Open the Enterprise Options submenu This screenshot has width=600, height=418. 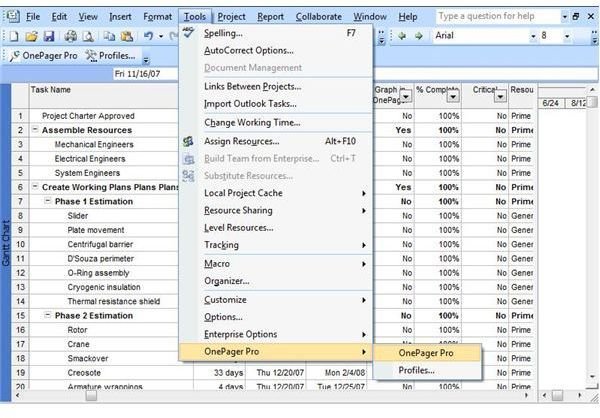(x=276, y=334)
